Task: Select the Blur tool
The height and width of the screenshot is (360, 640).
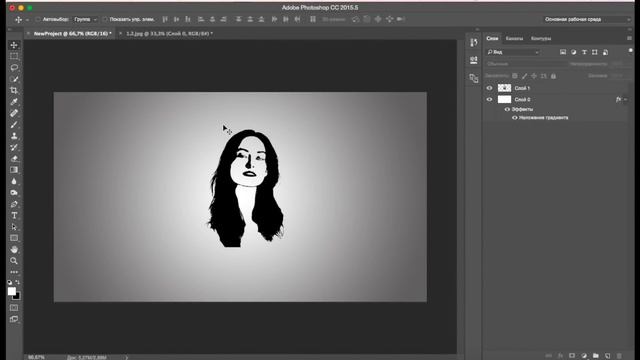Action: tap(14, 181)
